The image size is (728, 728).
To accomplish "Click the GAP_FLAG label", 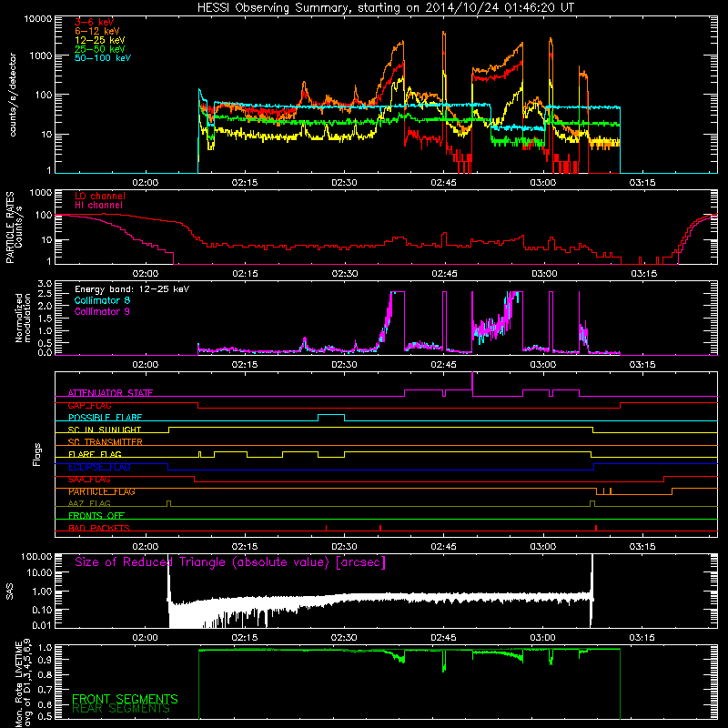I will tap(89, 405).
